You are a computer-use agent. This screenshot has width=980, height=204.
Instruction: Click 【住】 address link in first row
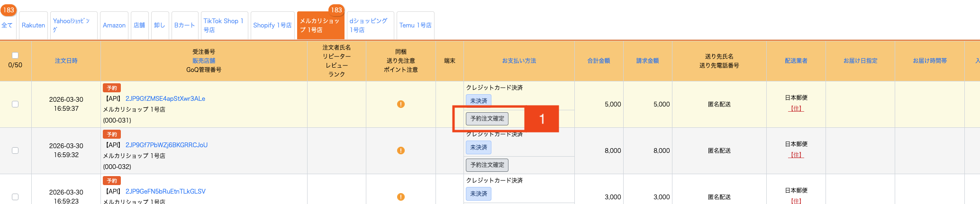(796, 108)
